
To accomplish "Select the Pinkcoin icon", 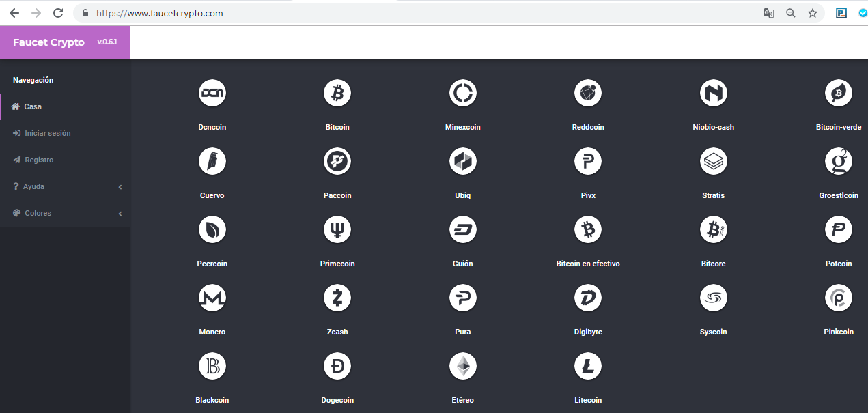I will [x=839, y=298].
